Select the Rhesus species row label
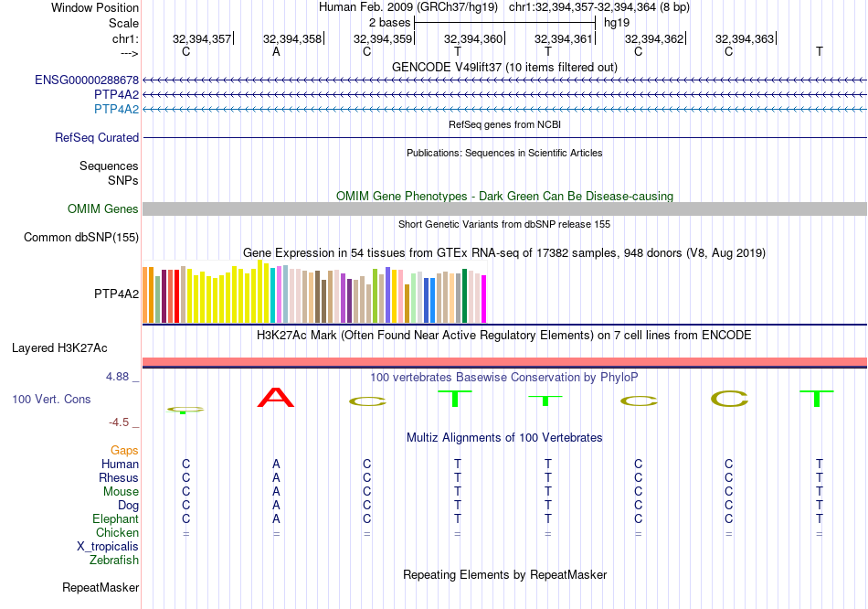The height and width of the screenshot is (609, 868). tap(119, 477)
